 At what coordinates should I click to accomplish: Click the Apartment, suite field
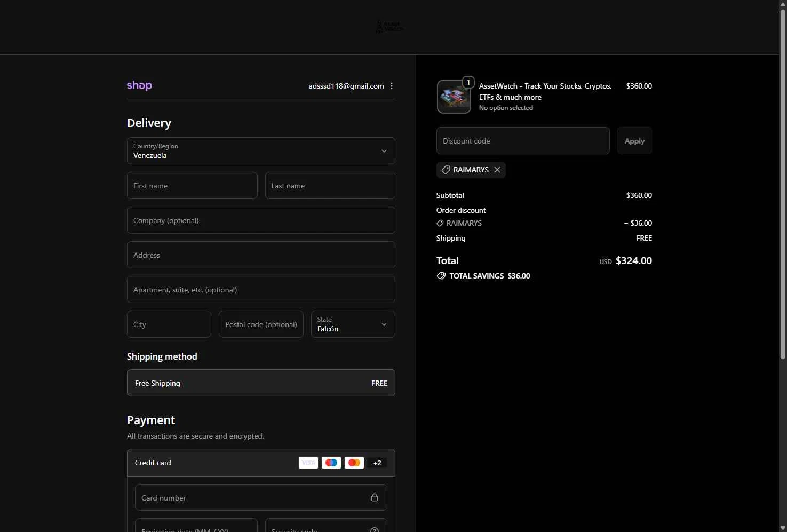(x=261, y=289)
